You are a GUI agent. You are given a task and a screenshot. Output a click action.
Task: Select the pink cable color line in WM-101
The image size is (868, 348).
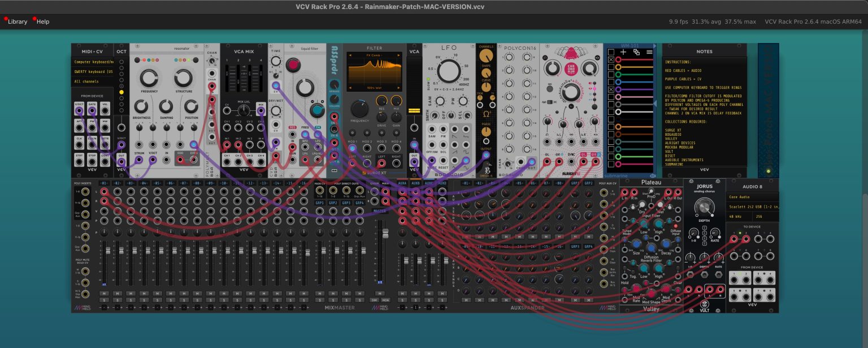coord(633,97)
